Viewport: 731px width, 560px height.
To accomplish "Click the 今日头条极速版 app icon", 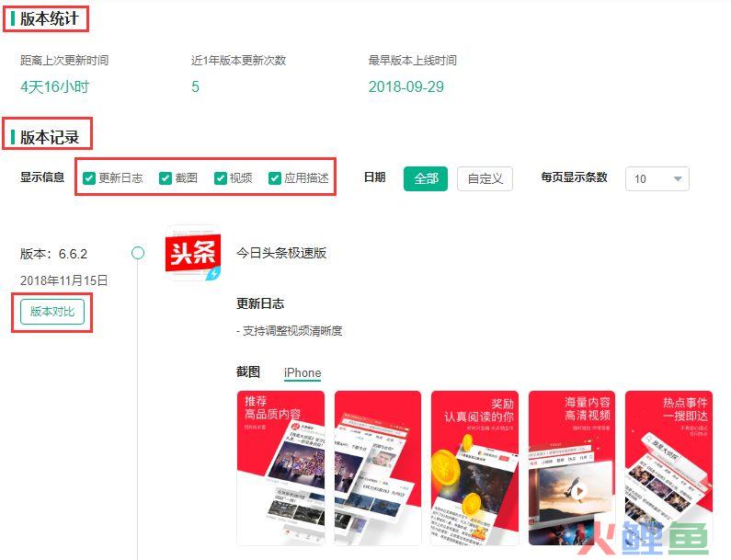I will (x=193, y=253).
